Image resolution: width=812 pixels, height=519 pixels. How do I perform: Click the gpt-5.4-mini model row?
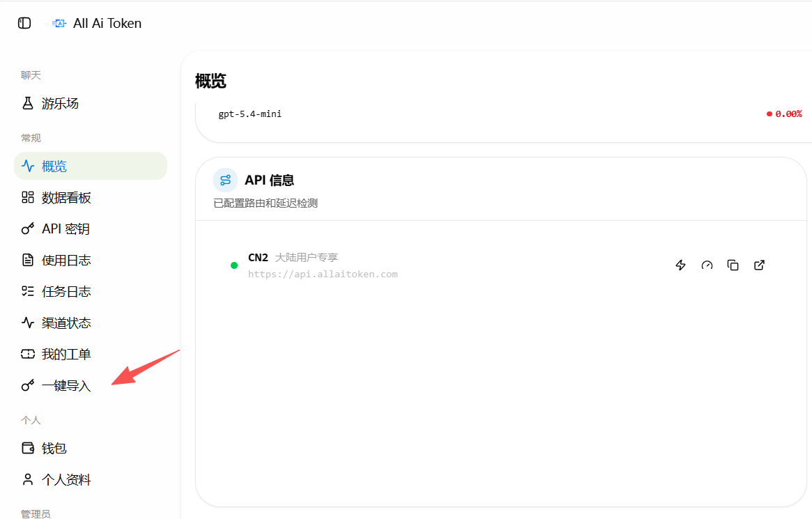[x=503, y=114]
